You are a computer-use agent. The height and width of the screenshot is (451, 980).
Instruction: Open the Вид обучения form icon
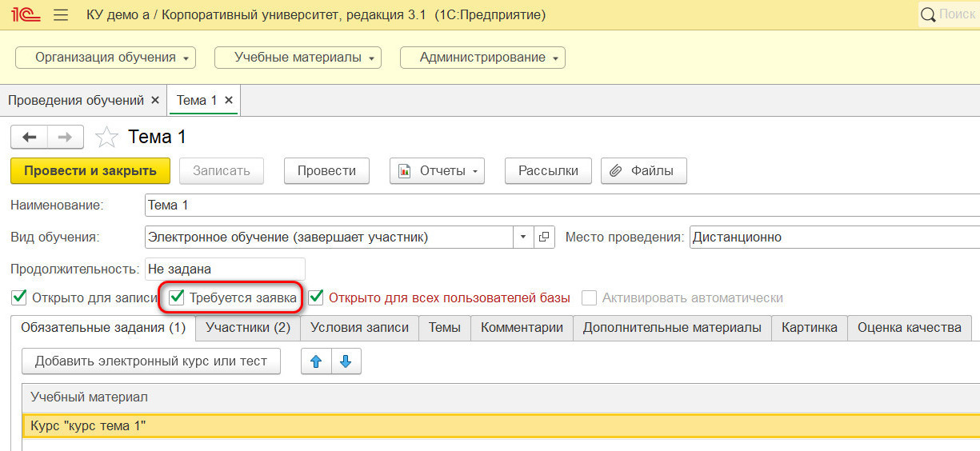(544, 237)
